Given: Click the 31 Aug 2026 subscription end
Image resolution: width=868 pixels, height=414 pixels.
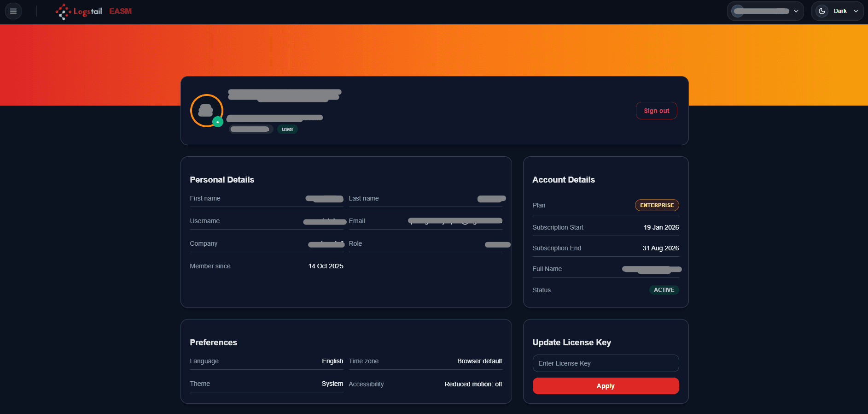Looking at the screenshot, I should pos(661,248).
